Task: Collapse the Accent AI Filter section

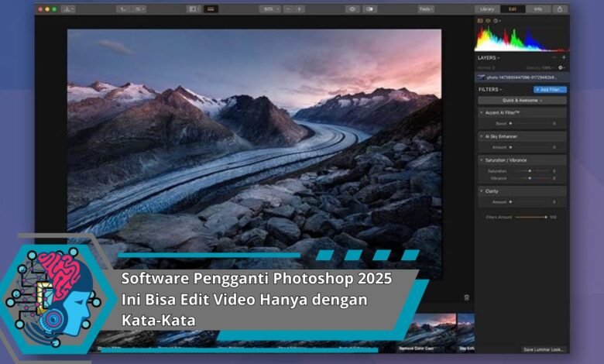Action: 482,112
